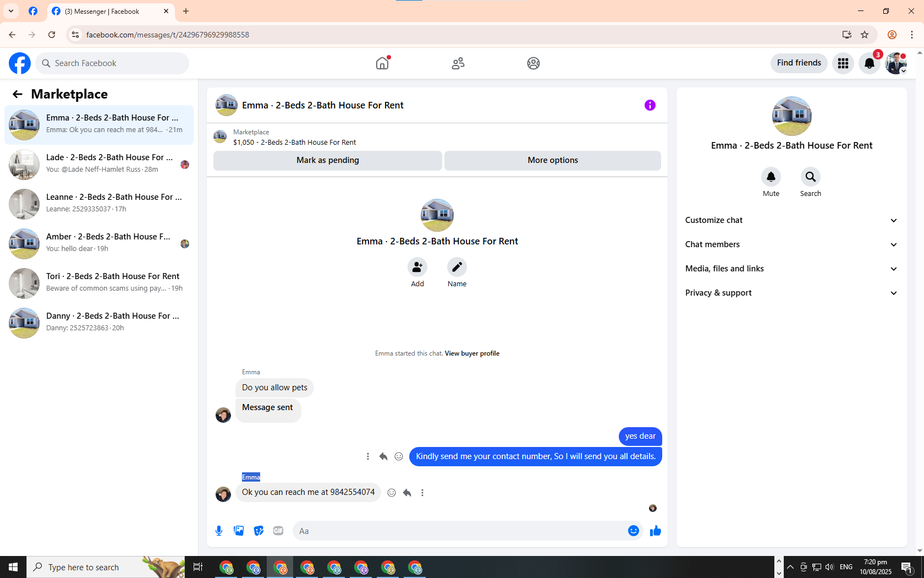
Task: Expand Customize chat section
Action: pos(791,220)
